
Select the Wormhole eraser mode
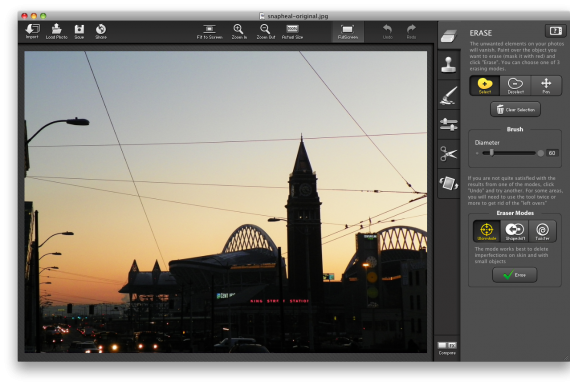(x=486, y=231)
